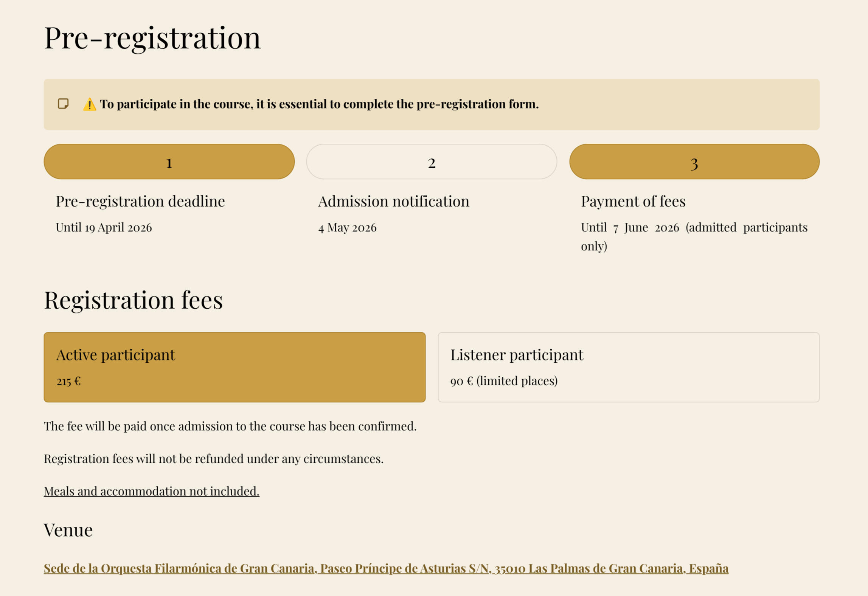Select step 1 gold pill
This screenshot has width=868, height=596.
[x=169, y=161]
